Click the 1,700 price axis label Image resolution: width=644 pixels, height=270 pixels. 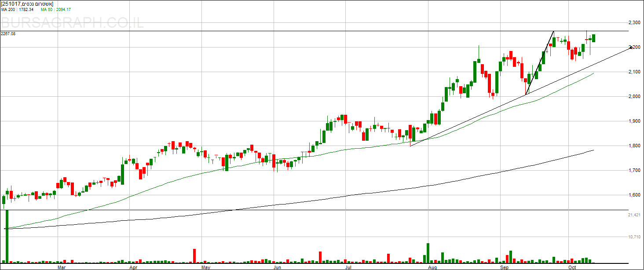pyautogui.click(x=634, y=170)
